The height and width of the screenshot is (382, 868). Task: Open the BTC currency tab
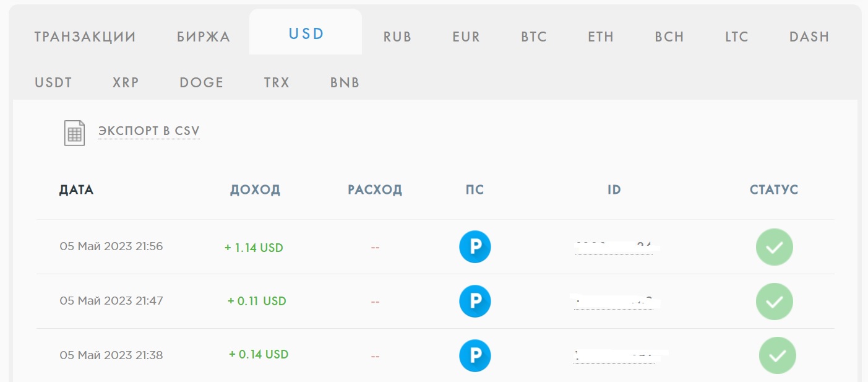(x=534, y=37)
